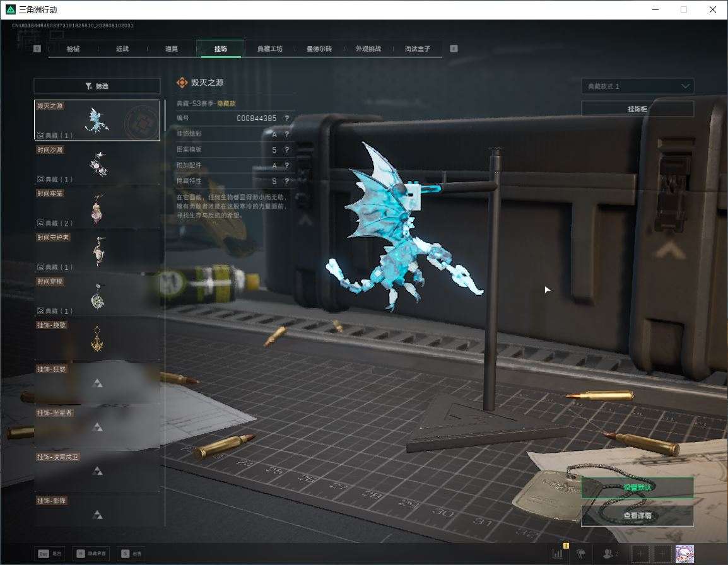Click the first empty squad slot
The width and height of the screenshot is (728, 565).
(x=640, y=554)
